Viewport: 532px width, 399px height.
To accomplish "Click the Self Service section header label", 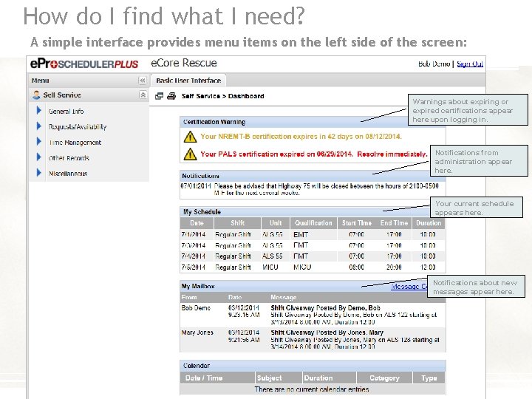I will click(62, 95).
